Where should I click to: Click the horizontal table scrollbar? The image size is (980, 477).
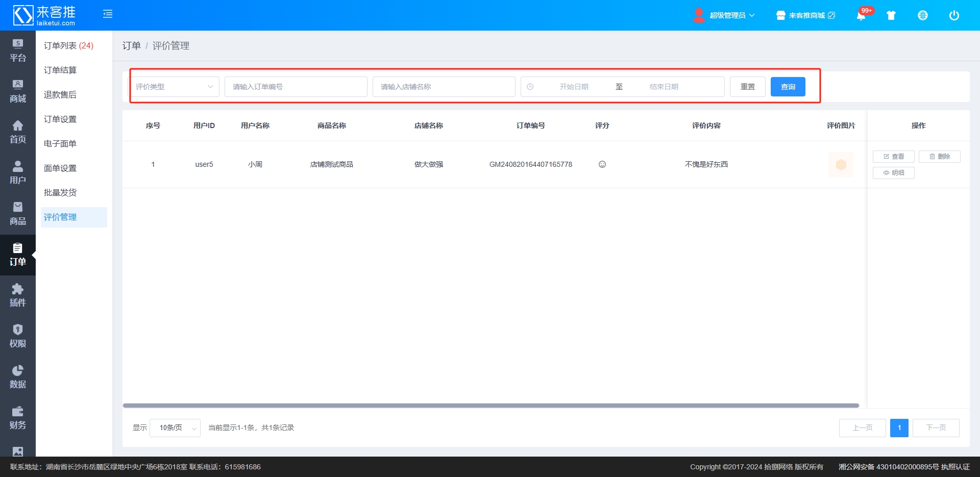tap(491, 406)
